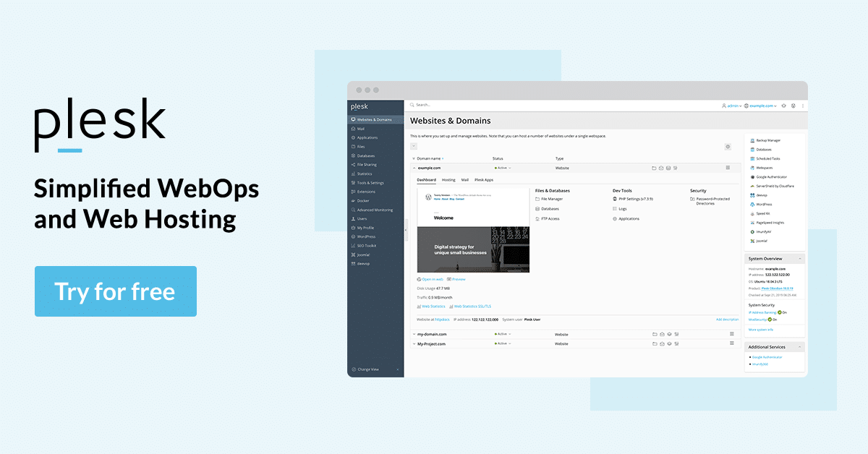Open the Plesk Apps tab
The height and width of the screenshot is (454, 868).
[483, 179]
